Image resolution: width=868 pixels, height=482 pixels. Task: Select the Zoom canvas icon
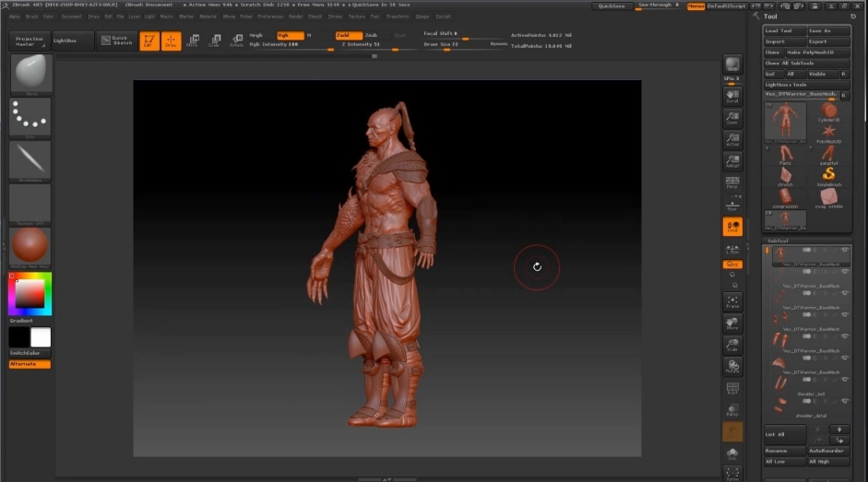(x=732, y=118)
